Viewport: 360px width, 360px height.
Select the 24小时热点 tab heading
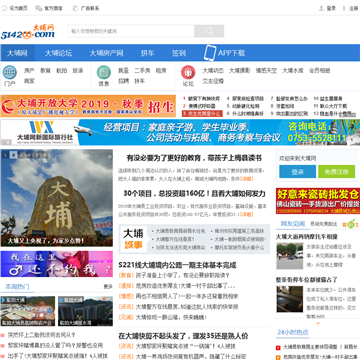[293, 332]
